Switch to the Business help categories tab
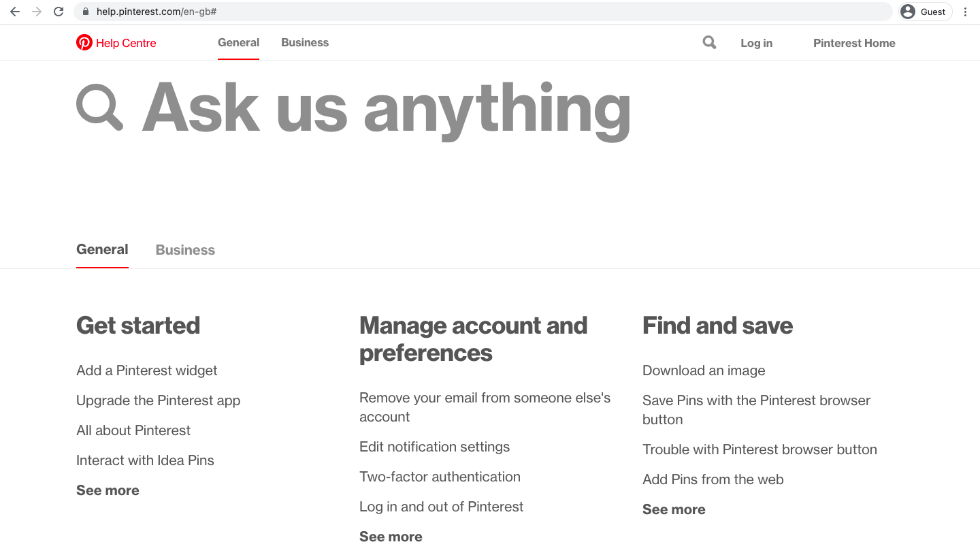980x555 pixels. click(184, 249)
